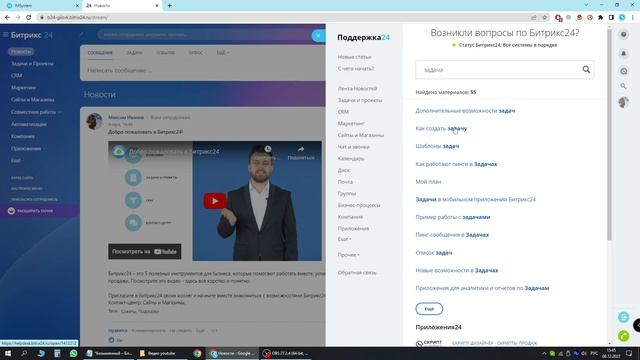Open the article 'Мой план'
The height and width of the screenshot is (360, 640).
click(x=428, y=182)
